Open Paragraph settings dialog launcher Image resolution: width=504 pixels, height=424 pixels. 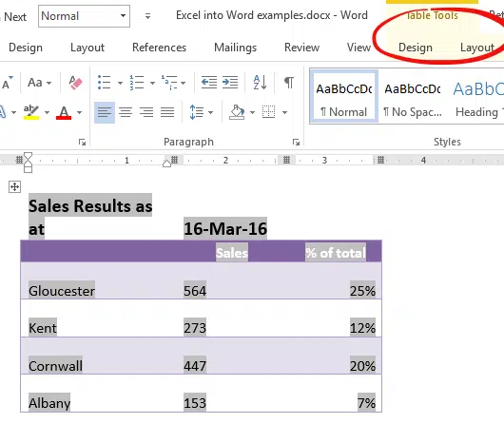pyautogui.click(x=296, y=142)
